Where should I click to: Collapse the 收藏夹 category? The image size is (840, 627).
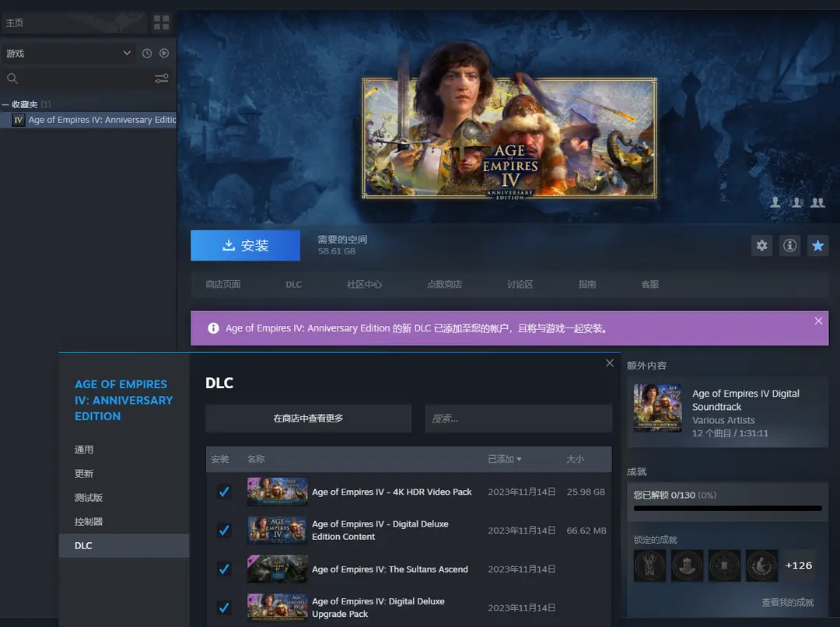click(5, 104)
